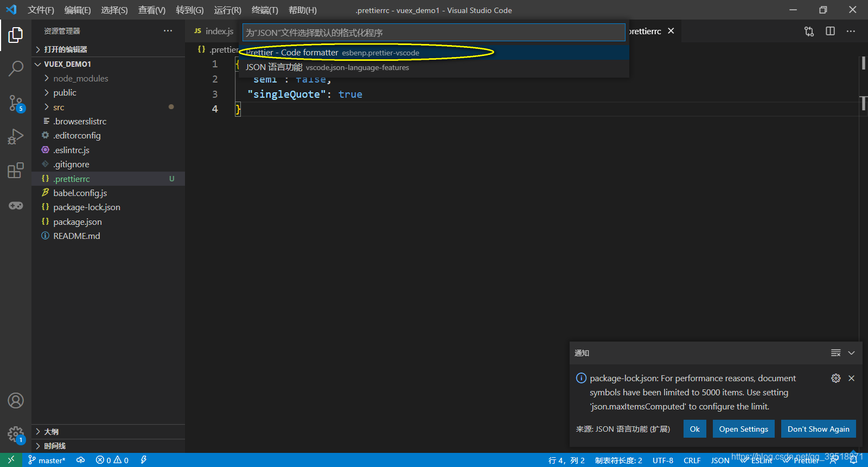The width and height of the screenshot is (868, 467).
Task: Expand the node_modules folder
Action: (x=108, y=78)
